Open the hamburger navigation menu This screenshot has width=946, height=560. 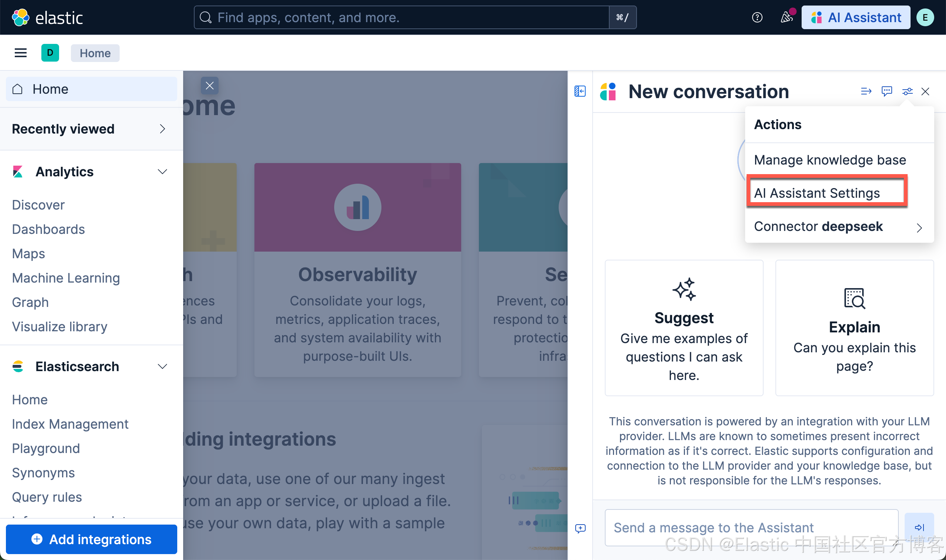(20, 53)
